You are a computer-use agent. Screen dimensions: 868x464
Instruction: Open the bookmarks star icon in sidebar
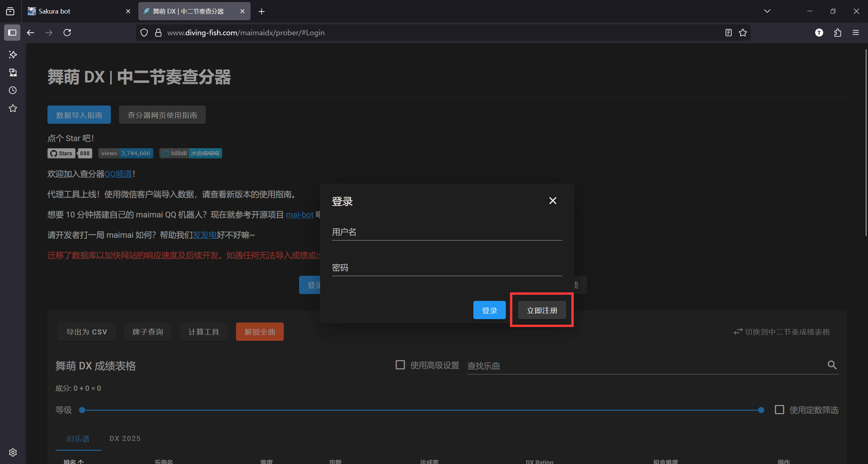pyautogui.click(x=13, y=109)
